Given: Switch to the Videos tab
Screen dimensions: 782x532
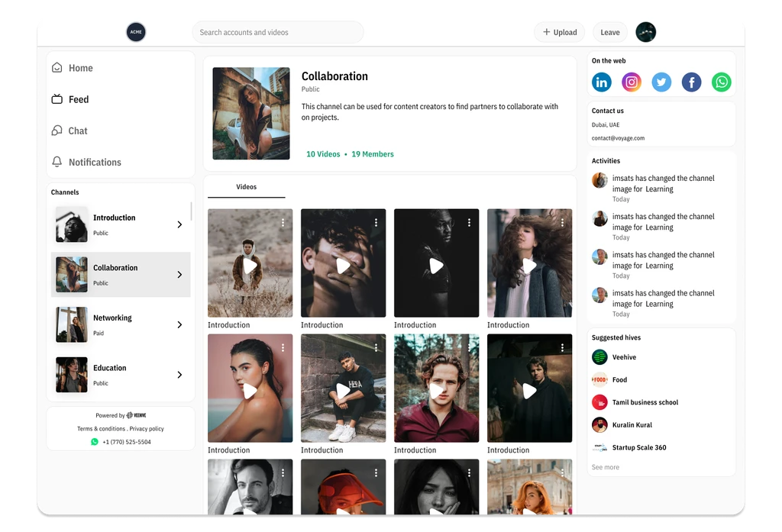Looking at the screenshot, I should point(246,186).
